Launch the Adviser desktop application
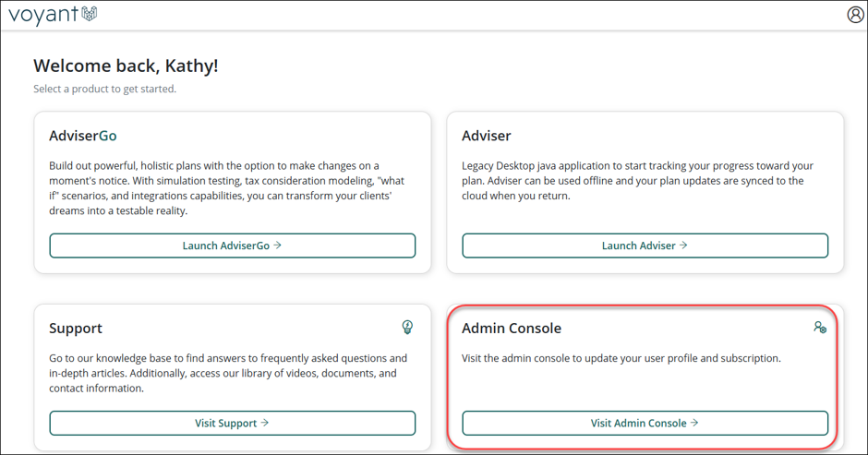Image resolution: width=868 pixels, height=455 pixels. pos(645,245)
